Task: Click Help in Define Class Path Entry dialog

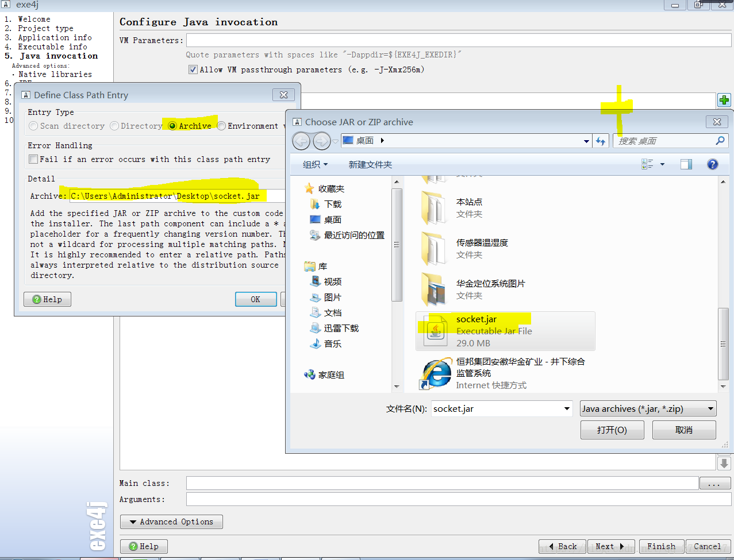Action: click(x=47, y=299)
